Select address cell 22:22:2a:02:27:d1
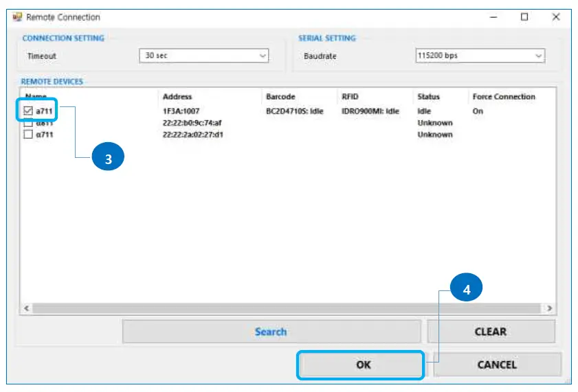 tap(193, 135)
